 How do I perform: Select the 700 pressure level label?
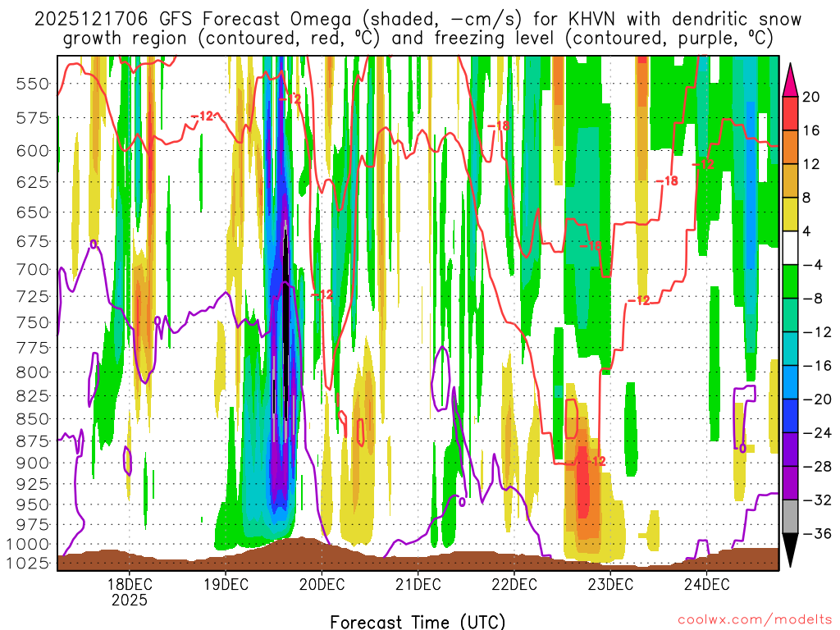pyautogui.click(x=33, y=269)
